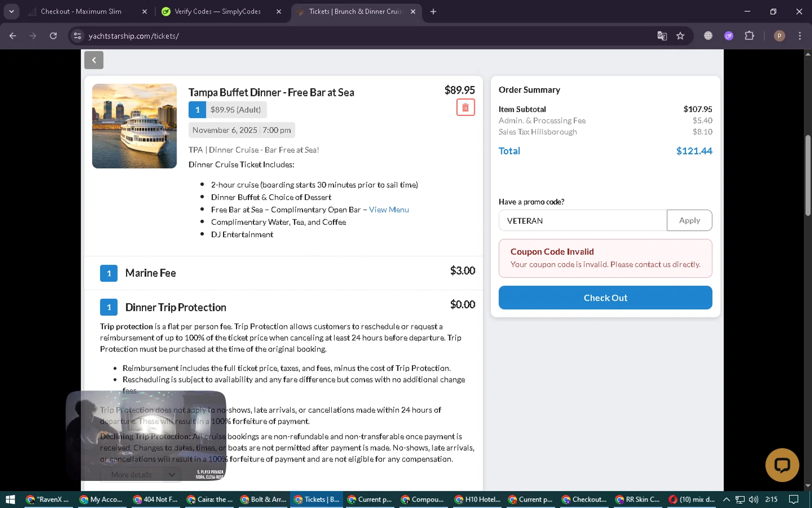Open the Chrome three-dot menu
The image size is (812, 508).
pyautogui.click(x=800, y=36)
